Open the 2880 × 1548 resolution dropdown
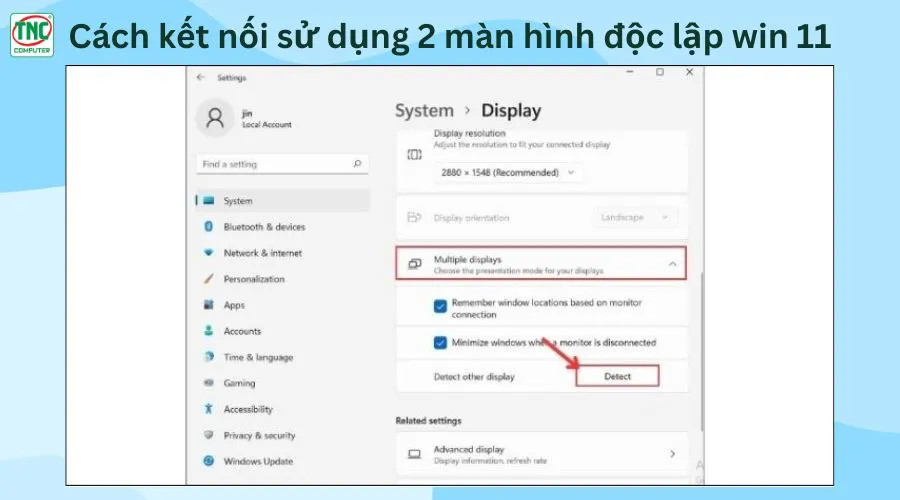Screen dimensions: 900x500 (507, 172)
